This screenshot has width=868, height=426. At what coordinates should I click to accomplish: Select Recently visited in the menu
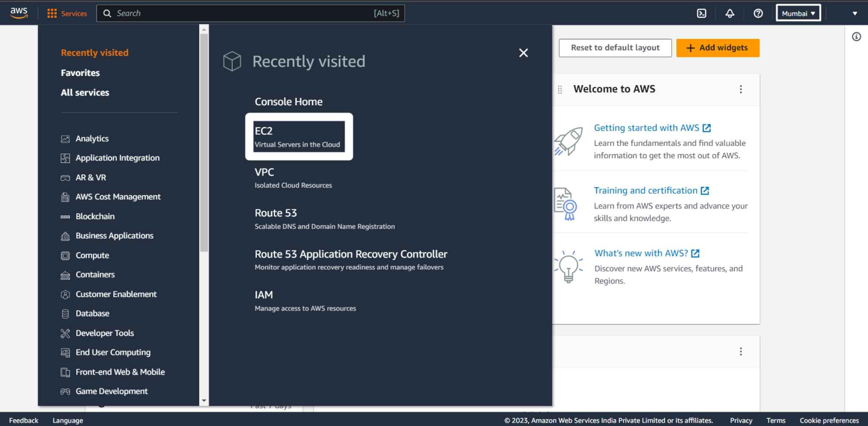[x=95, y=53]
